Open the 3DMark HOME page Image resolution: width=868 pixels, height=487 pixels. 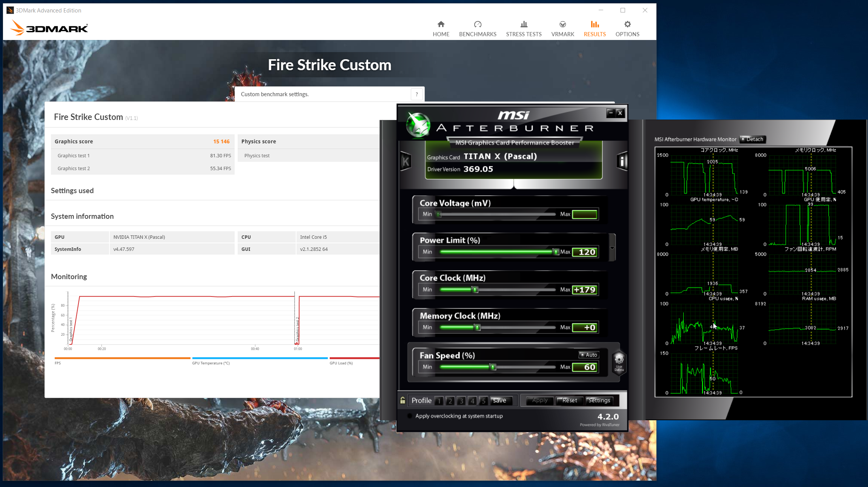(441, 29)
